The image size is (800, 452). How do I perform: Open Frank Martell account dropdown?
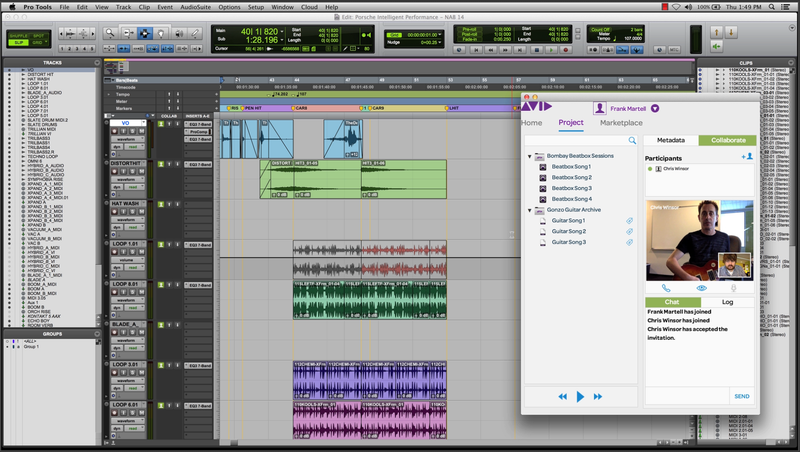tap(655, 108)
